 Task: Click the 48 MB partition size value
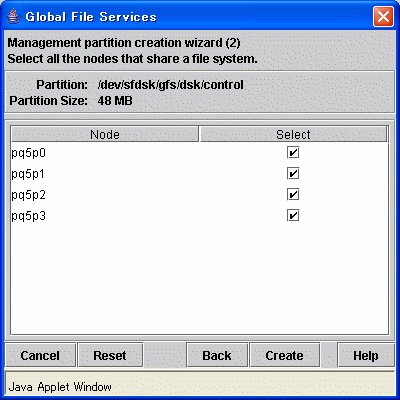pos(115,100)
